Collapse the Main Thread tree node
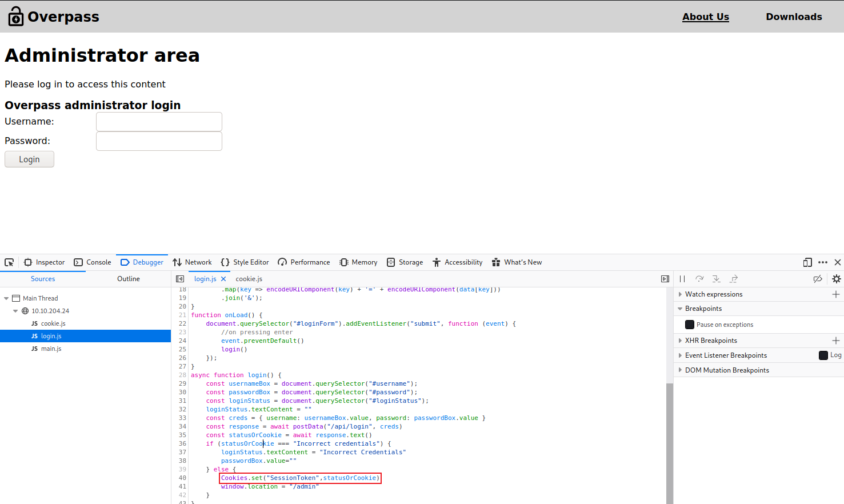 (6, 298)
